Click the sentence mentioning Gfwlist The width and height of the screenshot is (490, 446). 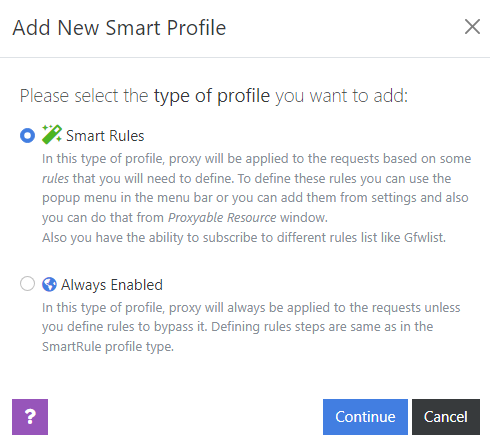244,238
